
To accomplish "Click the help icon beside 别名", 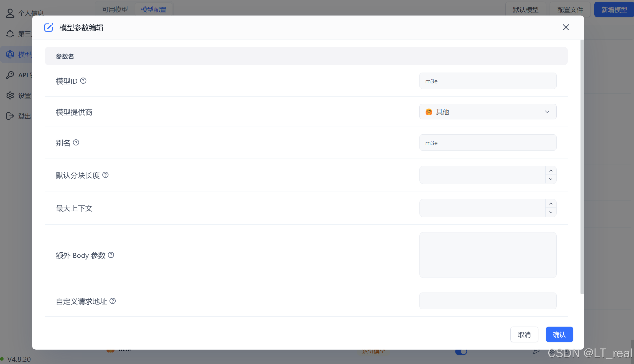I will pos(76,142).
